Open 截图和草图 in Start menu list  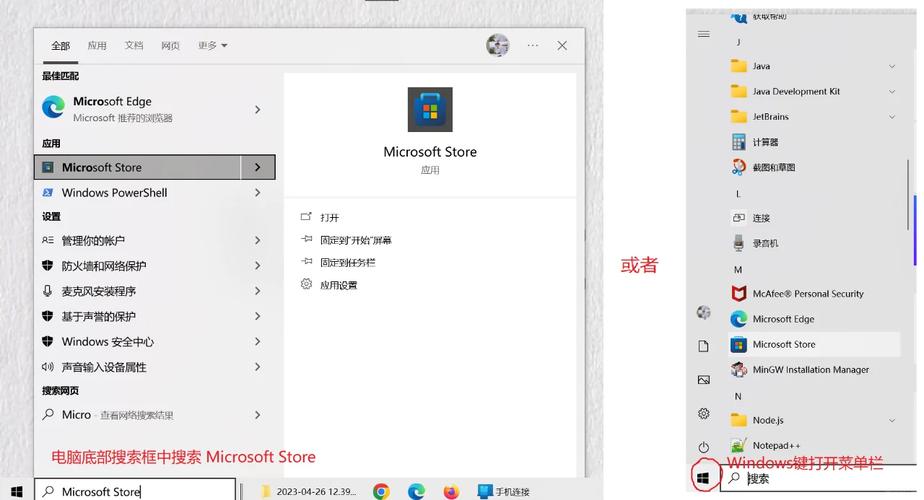coord(814,167)
